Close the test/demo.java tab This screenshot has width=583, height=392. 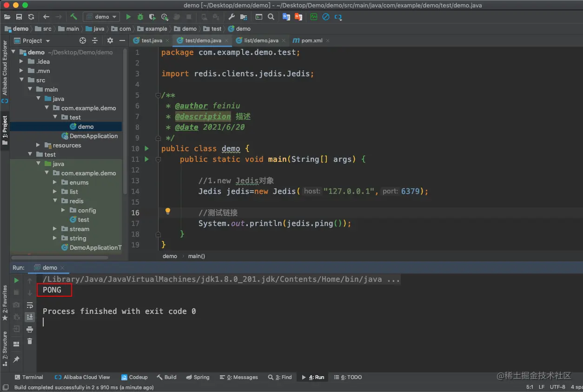227,41
